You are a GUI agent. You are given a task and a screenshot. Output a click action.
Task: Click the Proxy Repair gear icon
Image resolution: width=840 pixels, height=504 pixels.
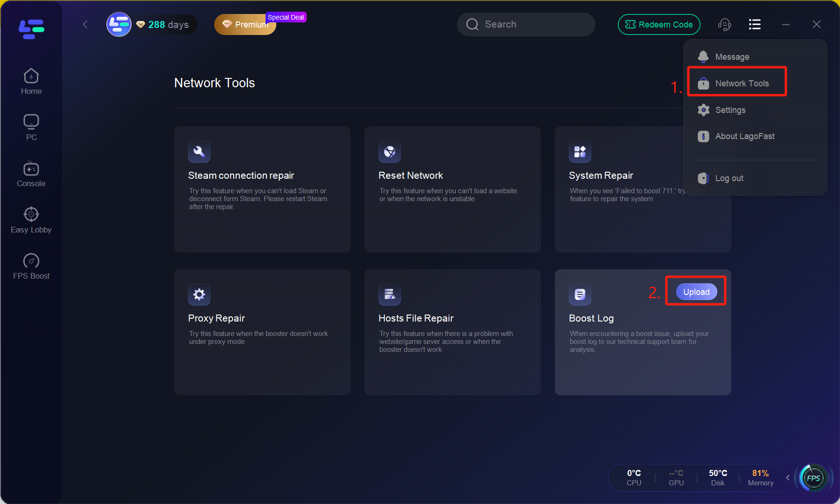pyautogui.click(x=199, y=294)
